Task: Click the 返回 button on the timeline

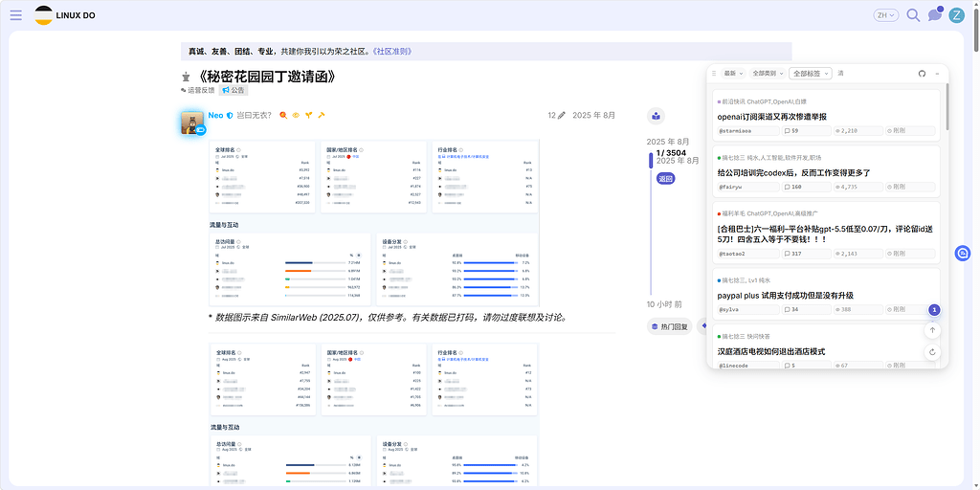Action: tap(666, 179)
